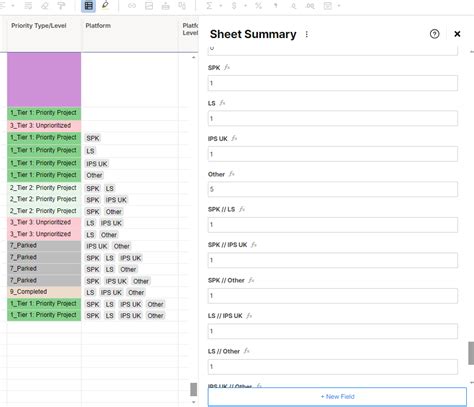Click the fx icon beside LS // Other

tap(247, 351)
